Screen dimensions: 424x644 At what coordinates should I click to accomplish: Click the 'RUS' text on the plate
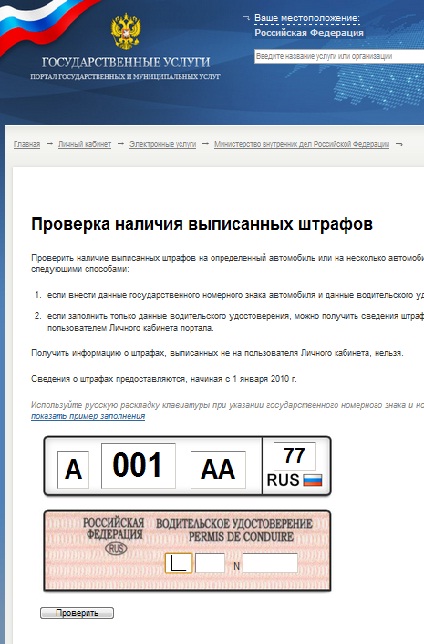pyautogui.click(x=283, y=480)
